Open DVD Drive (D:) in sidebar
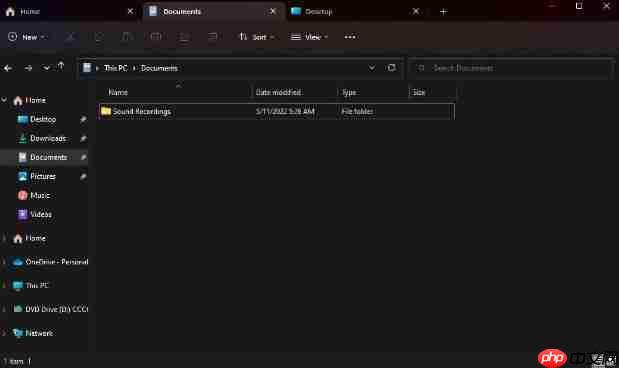The height and width of the screenshot is (368, 619). click(x=56, y=309)
